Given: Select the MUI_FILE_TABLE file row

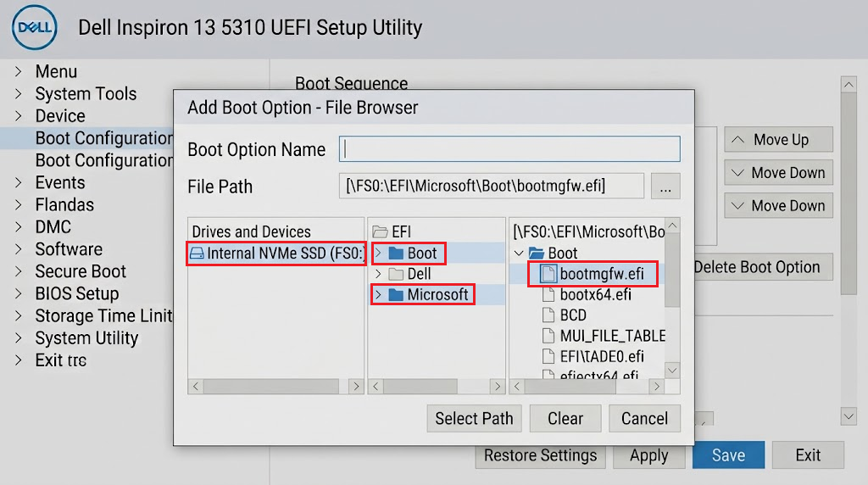Looking at the screenshot, I should pos(587,336).
